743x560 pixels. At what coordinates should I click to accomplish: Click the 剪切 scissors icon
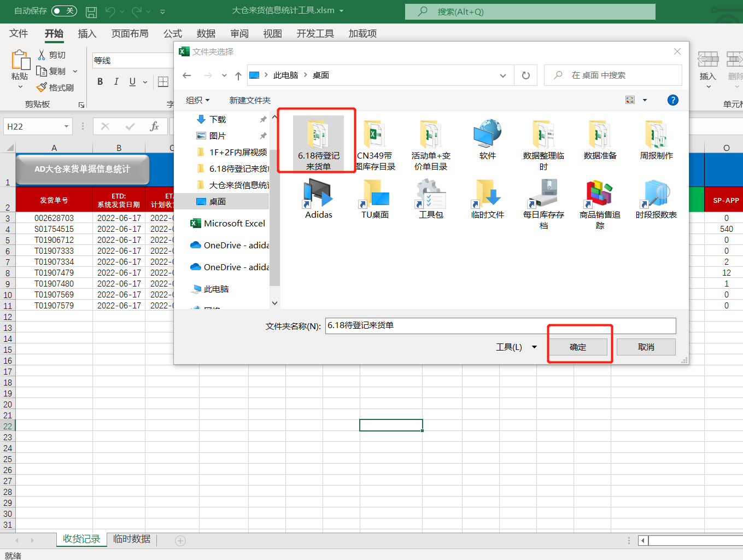(x=42, y=55)
